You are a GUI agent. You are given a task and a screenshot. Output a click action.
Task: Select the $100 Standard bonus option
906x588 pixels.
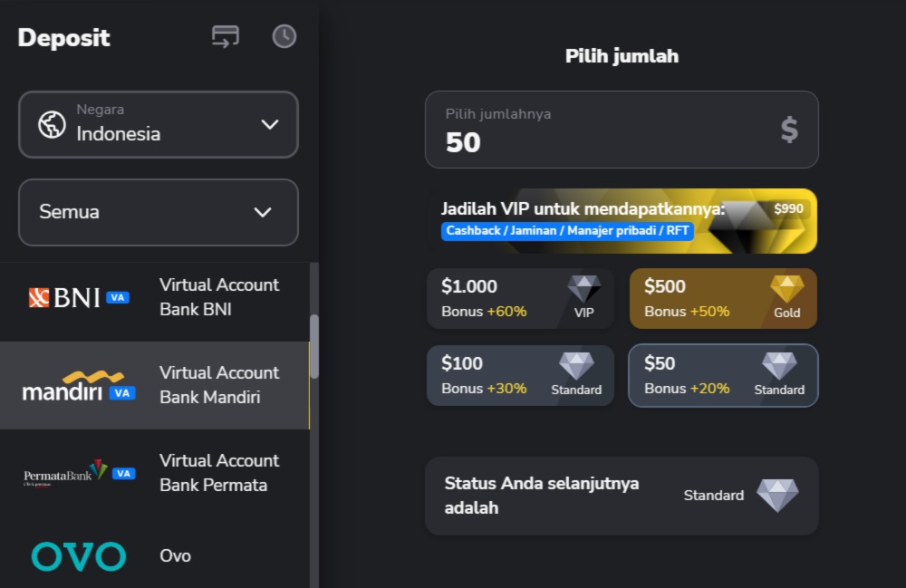click(520, 375)
